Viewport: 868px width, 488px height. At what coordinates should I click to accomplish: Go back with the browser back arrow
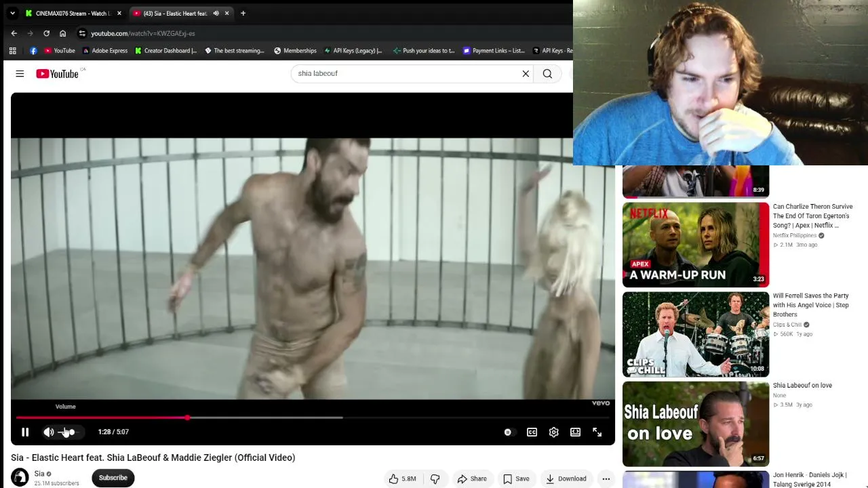(14, 33)
